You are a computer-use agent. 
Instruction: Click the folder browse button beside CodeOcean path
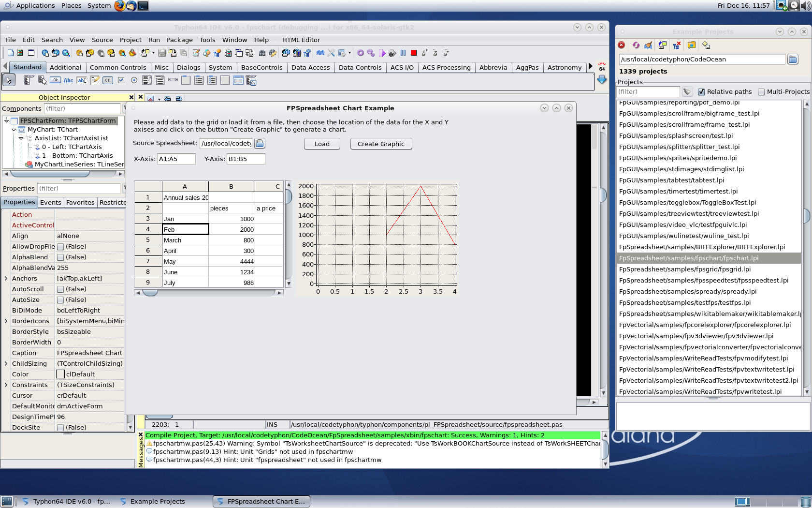pyautogui.click(x=793, y=60)
